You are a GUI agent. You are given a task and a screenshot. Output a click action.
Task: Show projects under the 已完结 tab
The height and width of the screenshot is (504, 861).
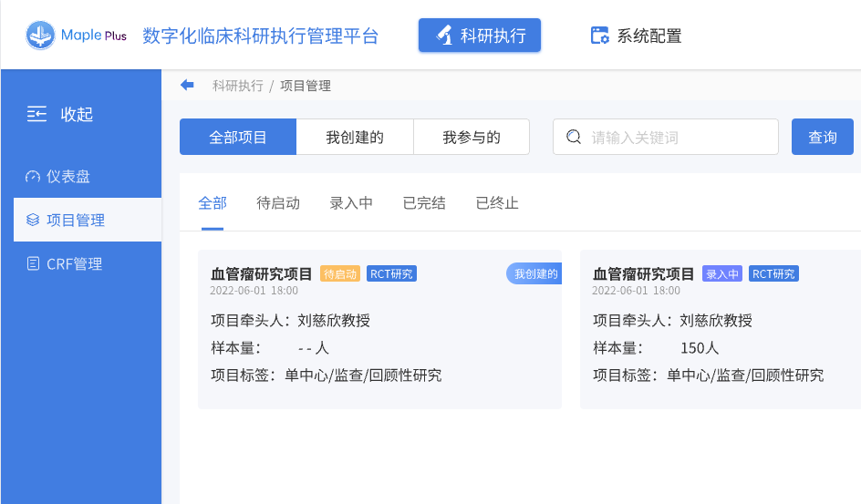(x=424, y=203)
